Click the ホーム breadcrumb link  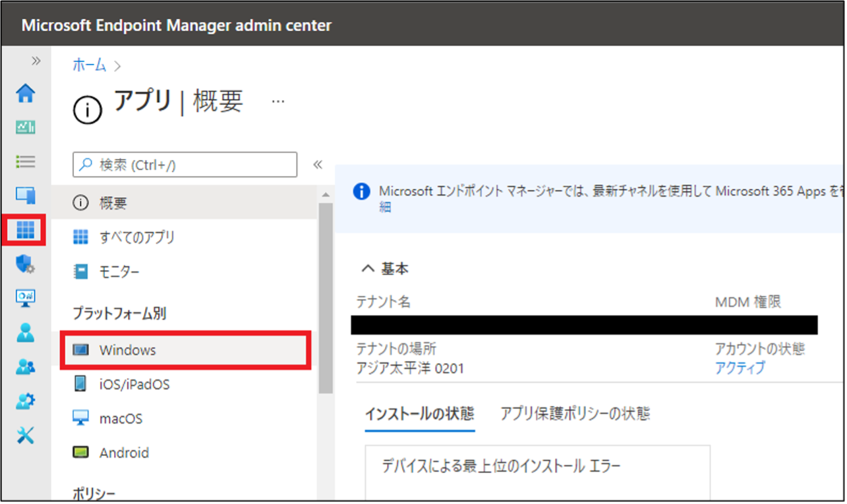point(89,65)
